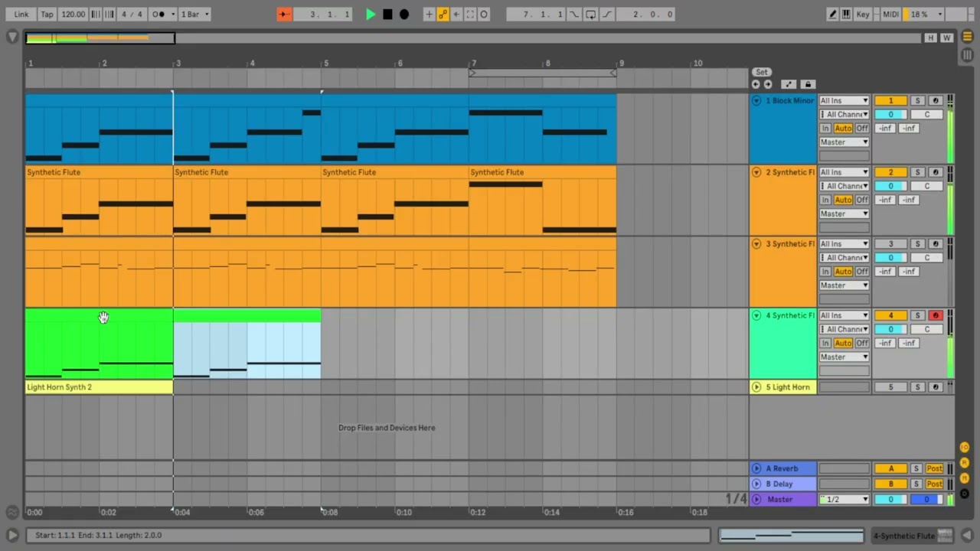Unfold the 5 Light Horn track
The image size is (980, 551).
tap(756, 387)
